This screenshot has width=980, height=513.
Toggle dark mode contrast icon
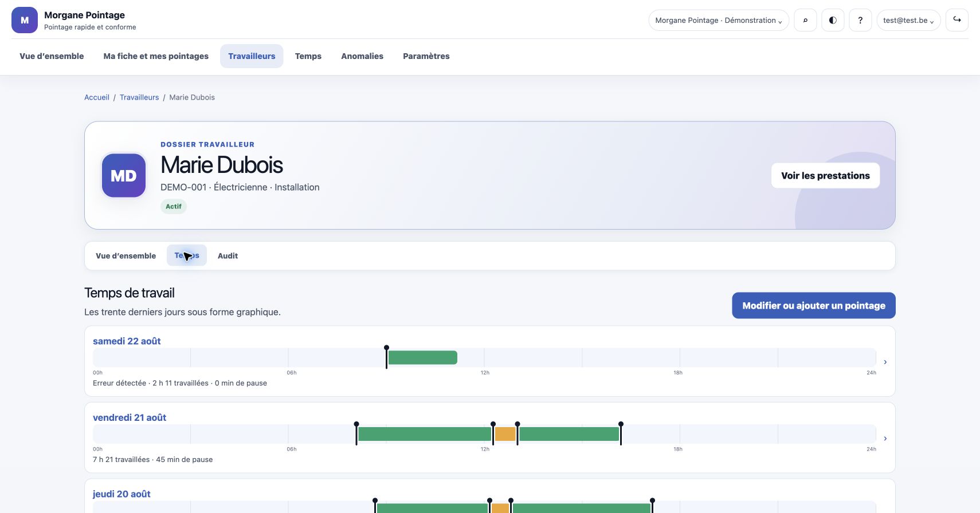coord(833,20)
